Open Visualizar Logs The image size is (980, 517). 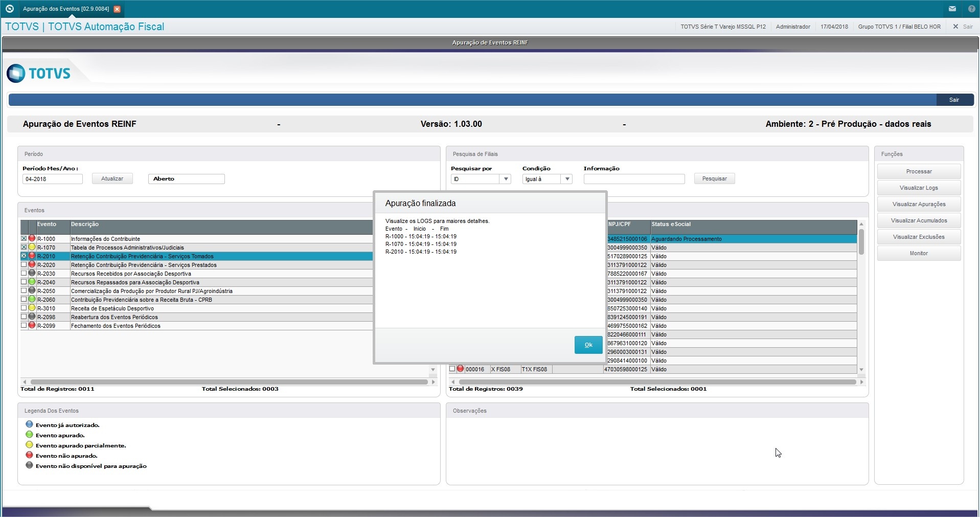coord(919,188)
